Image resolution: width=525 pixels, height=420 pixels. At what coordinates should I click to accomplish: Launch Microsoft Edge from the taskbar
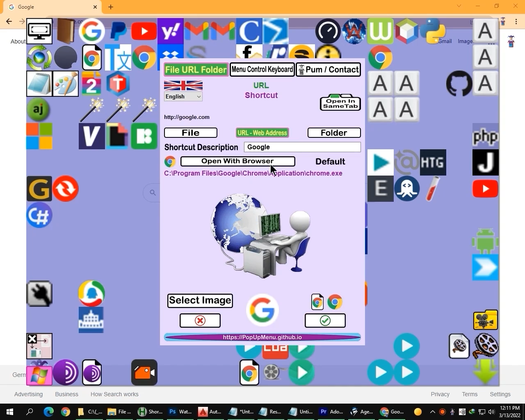point(49,412)
